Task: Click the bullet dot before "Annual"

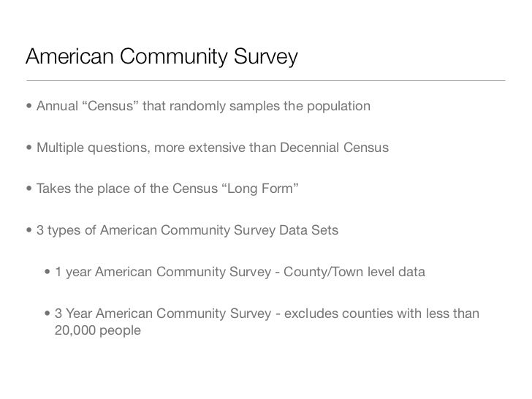Action: (x=29, y=106)
